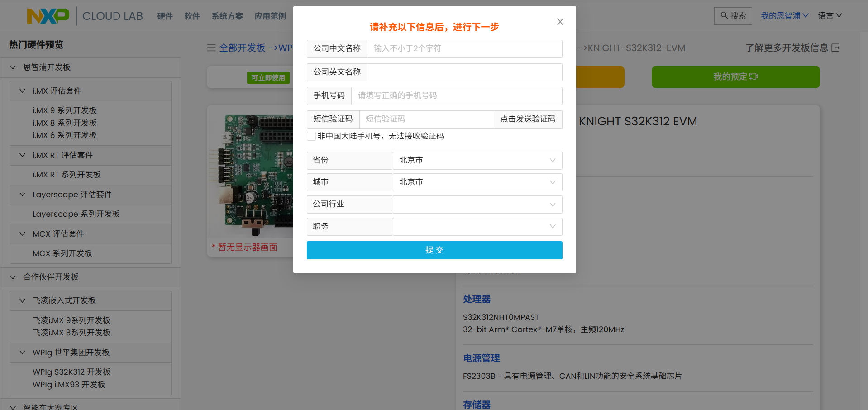Click the search magnifier icon
This screenshot has width=868, height=410.
pyautogui.click(x=724, y=15)
